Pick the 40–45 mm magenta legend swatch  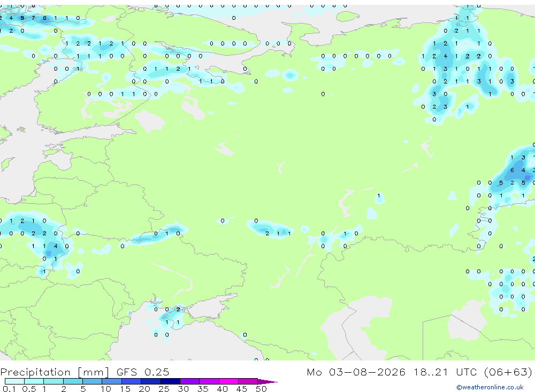228,381
